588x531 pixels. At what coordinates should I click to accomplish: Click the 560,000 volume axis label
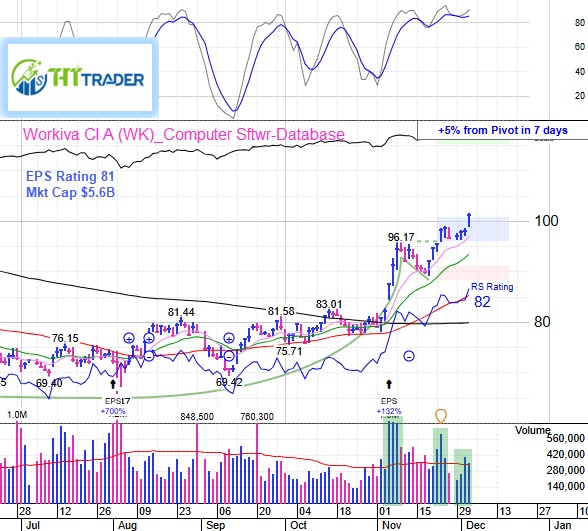(x=566, y=438)
